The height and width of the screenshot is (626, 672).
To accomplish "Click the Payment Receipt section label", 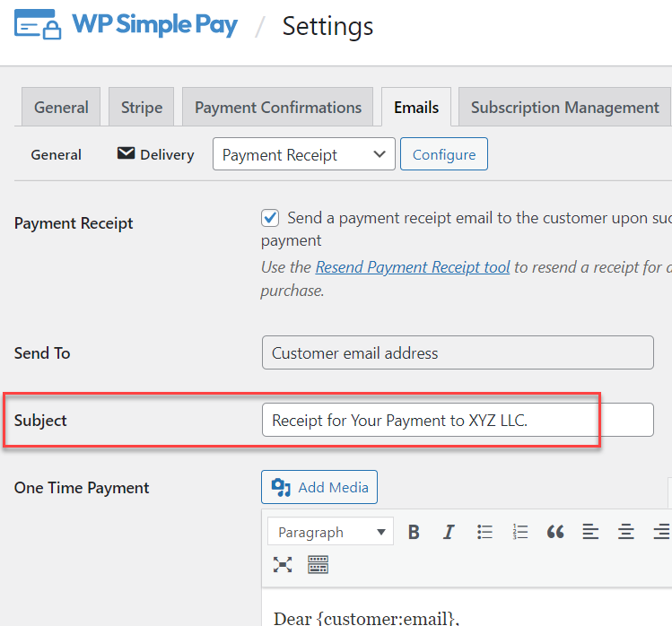I will 74,223.
